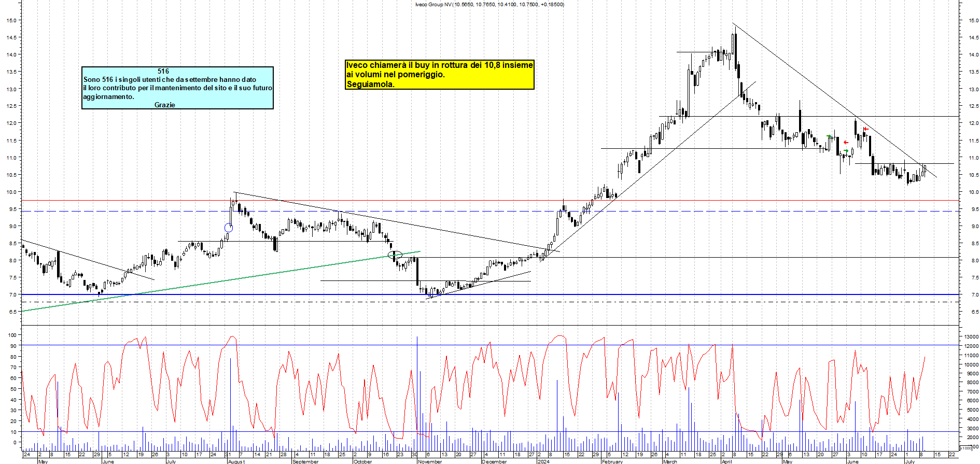Click the '20' oscillator scale label

[13, 421]
